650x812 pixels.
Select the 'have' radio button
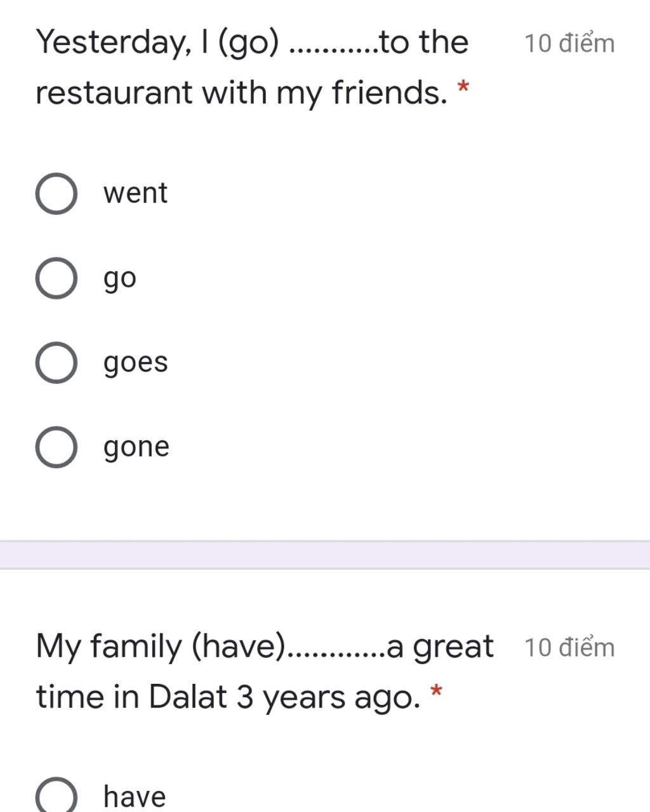point(56,796)
